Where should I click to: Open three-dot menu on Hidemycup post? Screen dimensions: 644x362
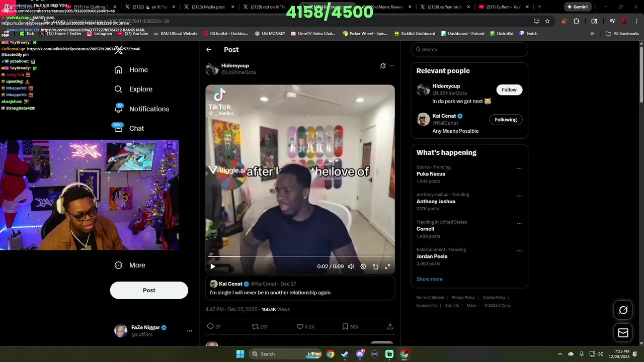point(392,66)
